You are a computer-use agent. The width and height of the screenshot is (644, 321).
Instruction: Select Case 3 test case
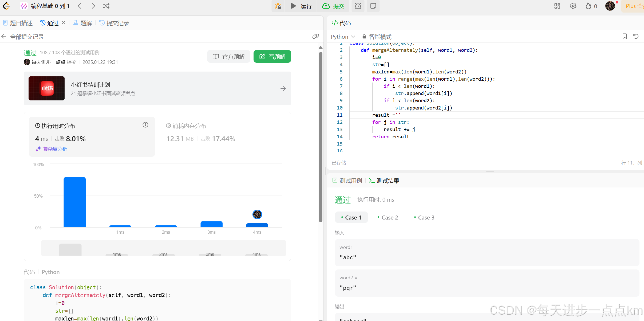(x=424, y=217)
